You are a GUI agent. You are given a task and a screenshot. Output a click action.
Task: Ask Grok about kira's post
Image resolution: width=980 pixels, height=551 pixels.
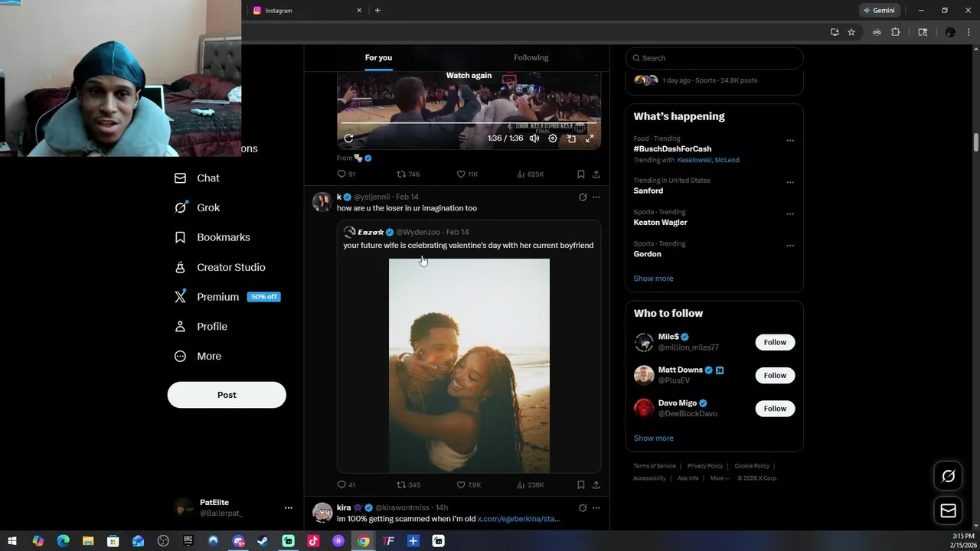(x=583, y=507)
